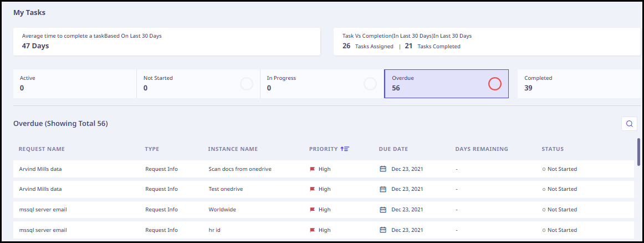The width and height of the screenshot is (644, 243).
Task: Click the red priority flag for Test onedrive
Action: click(312, 189)
